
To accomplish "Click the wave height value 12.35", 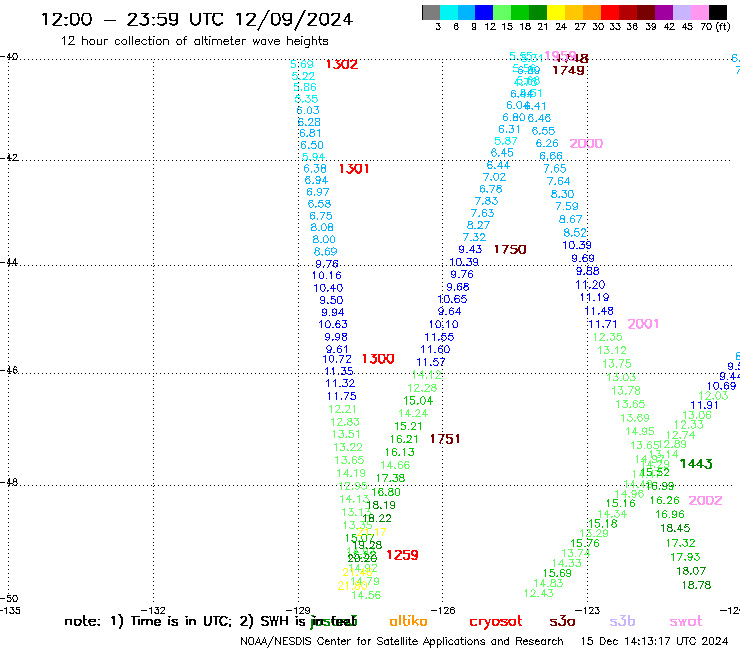I will (x=607, y=337).
